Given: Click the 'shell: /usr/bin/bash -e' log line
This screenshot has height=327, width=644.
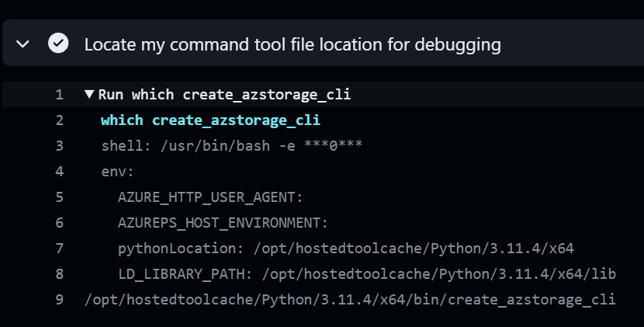Looking at the screenshot, I should (231, 146).
